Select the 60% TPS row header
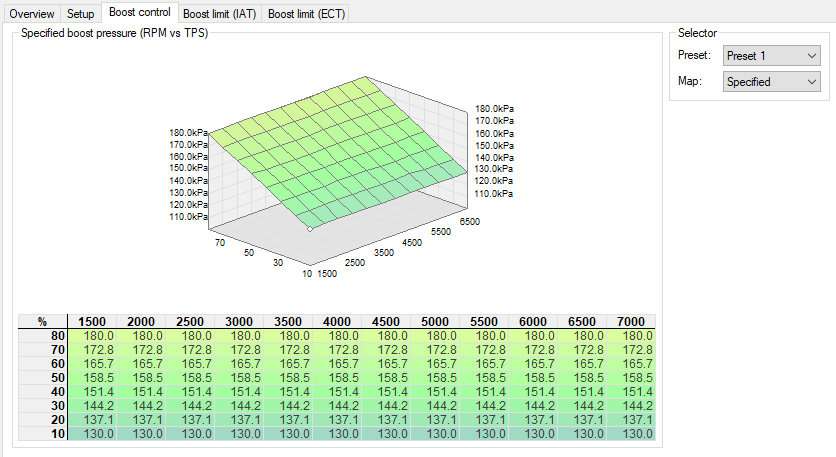The image size is (836, 457). click(x=43, y=364)
